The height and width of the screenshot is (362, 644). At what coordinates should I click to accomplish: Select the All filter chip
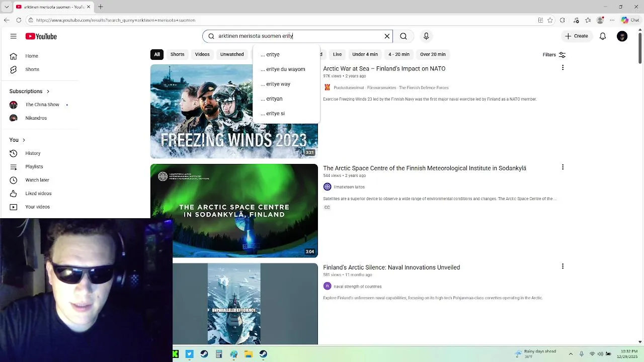[157, 54]
